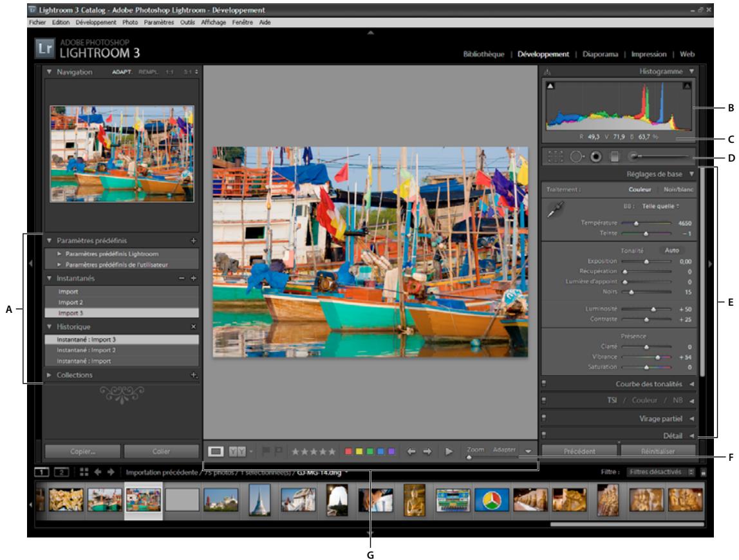The image size is (739, 560).
Task: Select snapshot 'Import 2'
Action: tap(122, 302)
